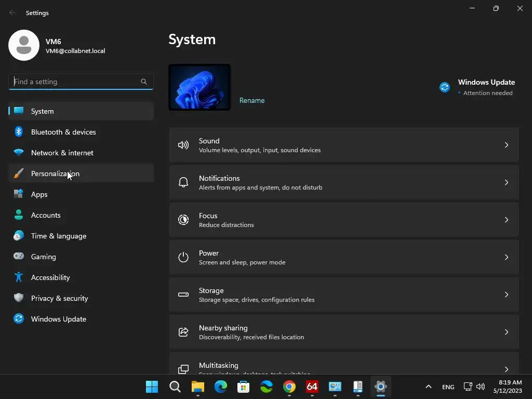Expand Nearby sharing chevron
532x399 pixels.
click(x=506, y=332)
